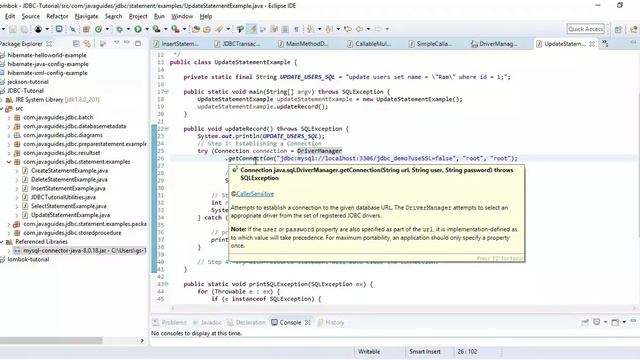Image resolution: width=640 pixels, height=360 pixels.
Task: Close the UpdateStatem... editor tab
Action: click(x=592, y=44)
